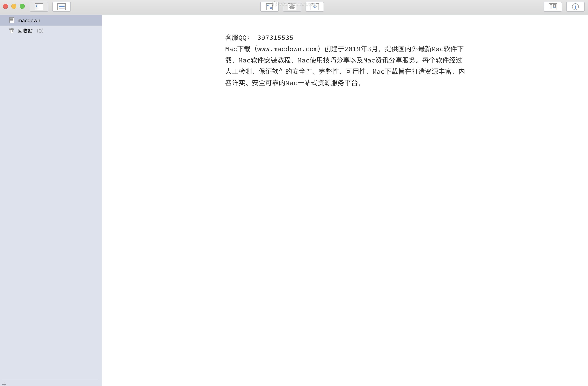Click the www.macdown.com text in the editor
The width and height of the screenshot is (588, 386).
coord(287,49)
